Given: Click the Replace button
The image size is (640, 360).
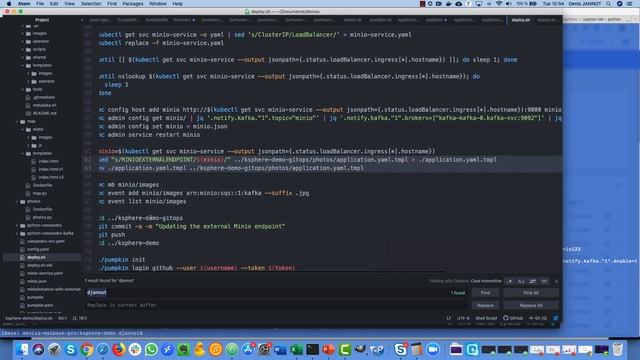Looking at the screenshot, I should [x=485, y=305].
